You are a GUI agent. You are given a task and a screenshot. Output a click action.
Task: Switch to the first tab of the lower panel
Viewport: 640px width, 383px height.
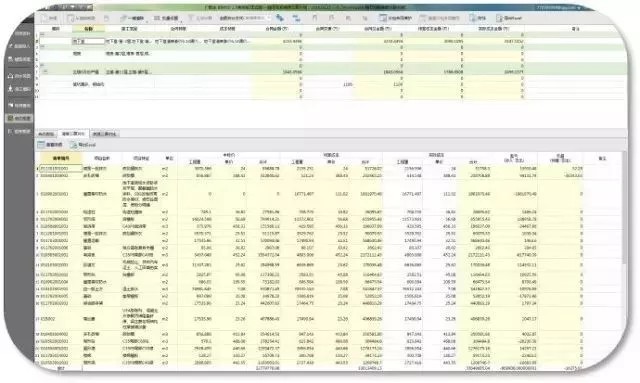click(46, 134)
